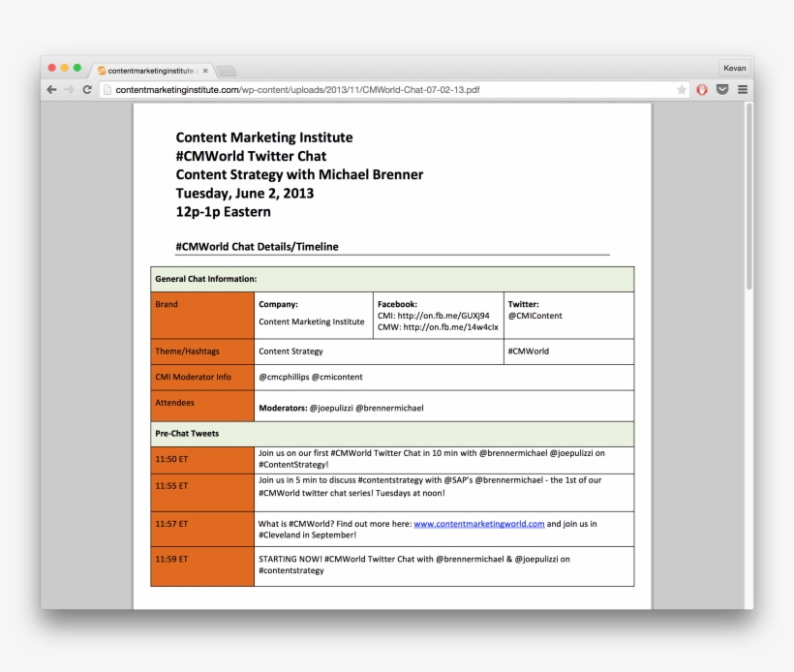Click the macOS green maximize window button
794x672 pixels.
pos(77,68)
